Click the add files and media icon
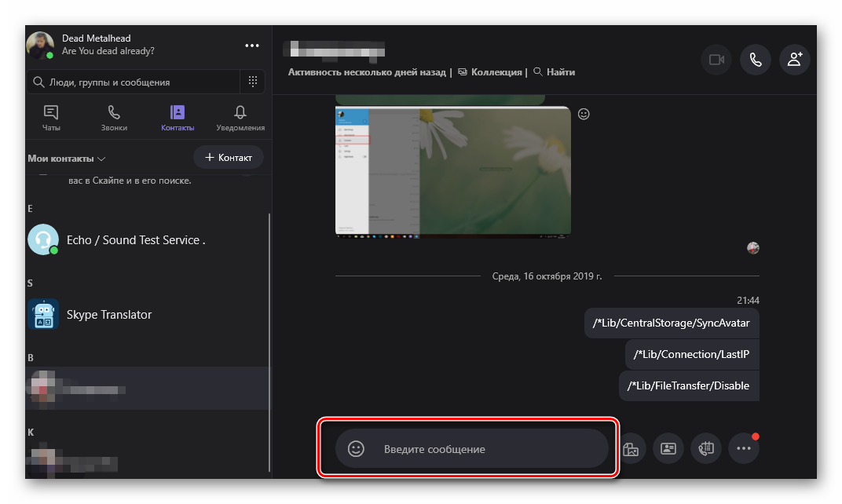 coord(630,449)
